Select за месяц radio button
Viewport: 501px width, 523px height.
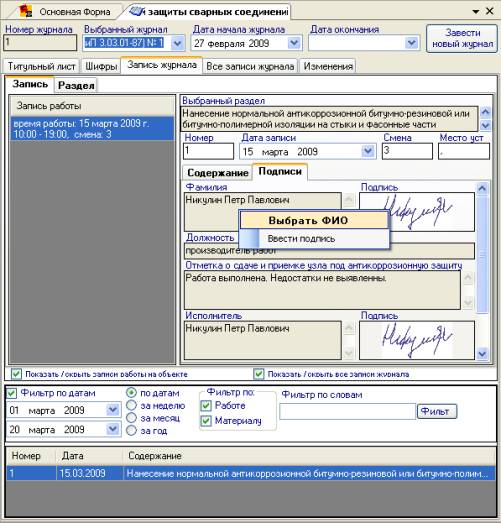point(131,418)
